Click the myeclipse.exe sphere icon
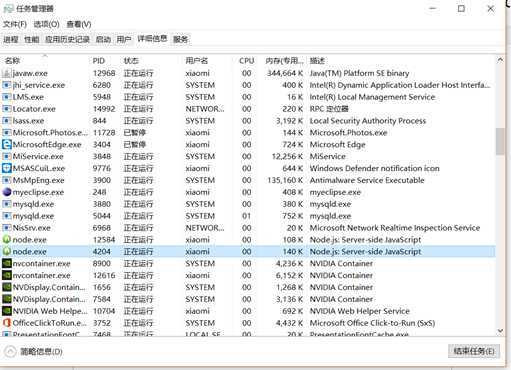The width and height of the screenshot is (511, 370). click(x=6, y=192)
